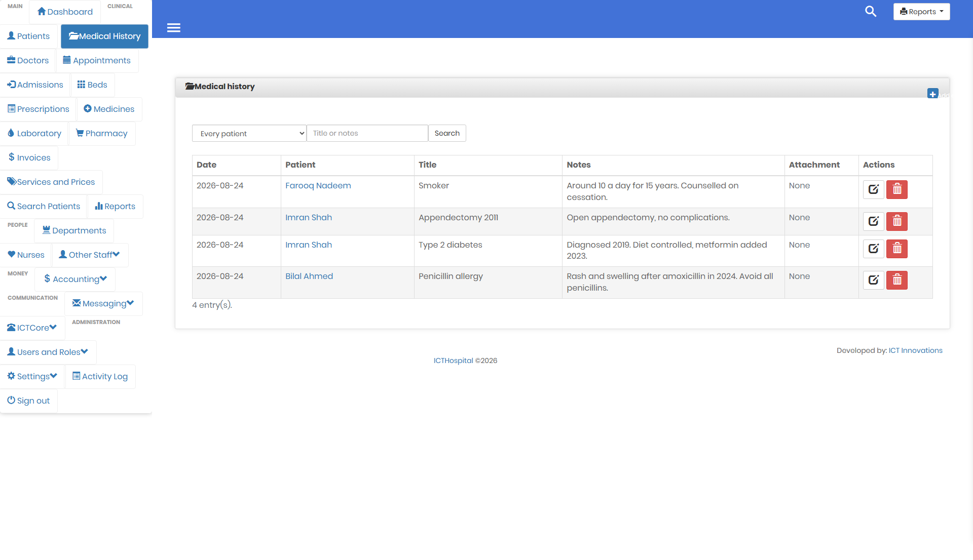This screenshot has width=973, height=560.
Task: Open Bilal Ahmed patient link
Action: (x=309, y=276)
